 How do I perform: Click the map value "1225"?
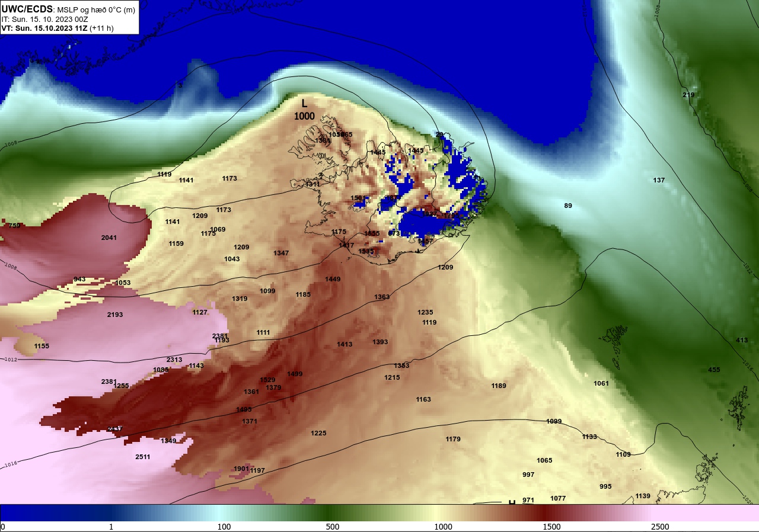[318, 433]
